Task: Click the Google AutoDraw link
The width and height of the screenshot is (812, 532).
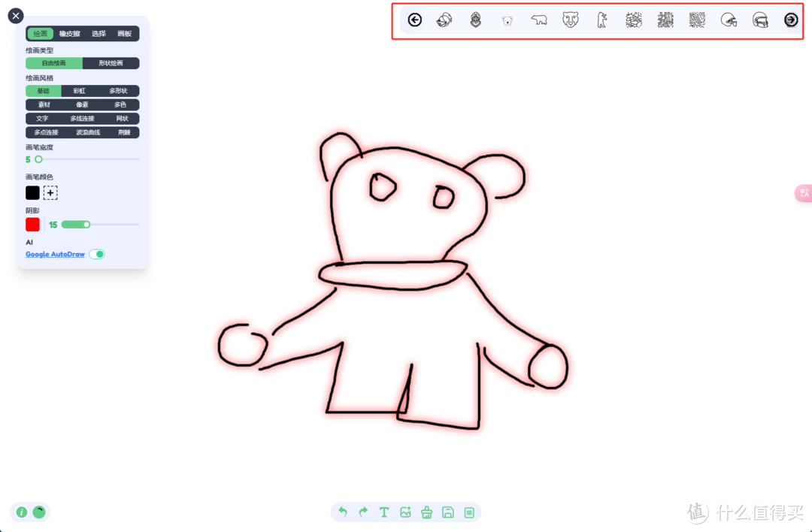Action: click(x=54, y=254)
